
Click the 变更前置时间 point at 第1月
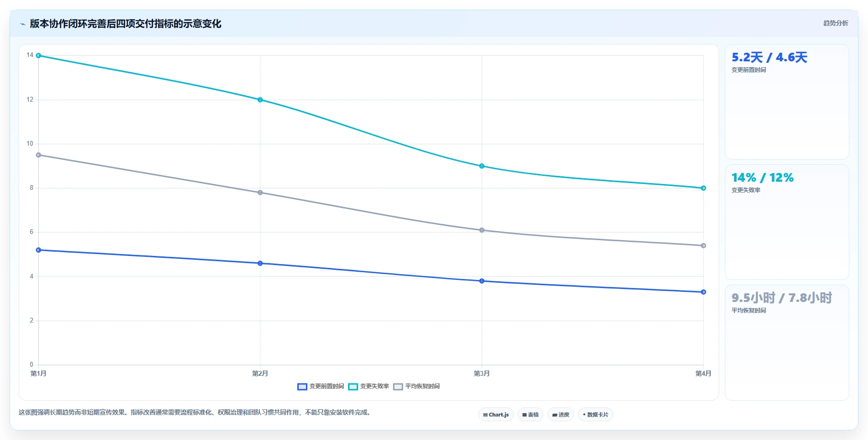[x=39, y=250]
